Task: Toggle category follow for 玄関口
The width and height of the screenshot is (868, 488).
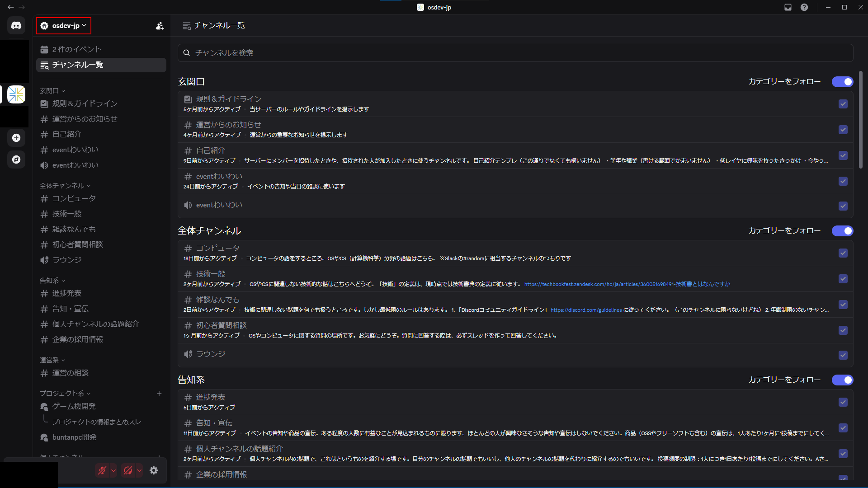Action: 842,82
